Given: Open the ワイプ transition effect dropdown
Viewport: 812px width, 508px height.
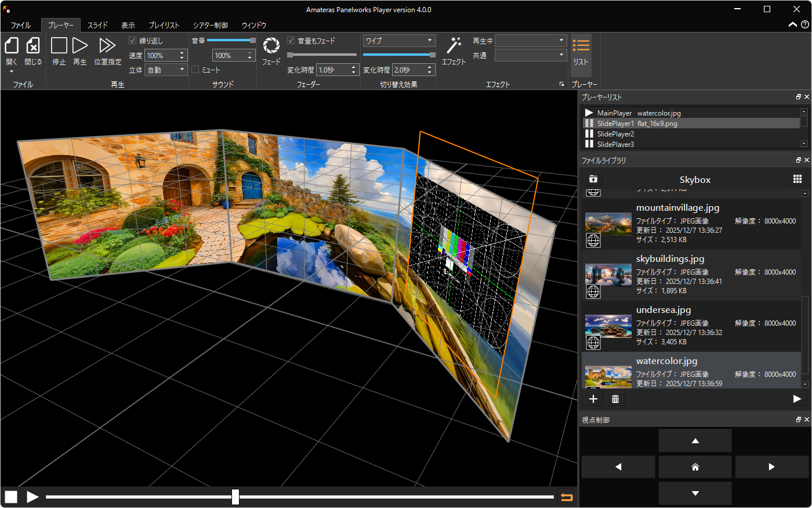Looking at the screenshot, I should tap(398, 40).
